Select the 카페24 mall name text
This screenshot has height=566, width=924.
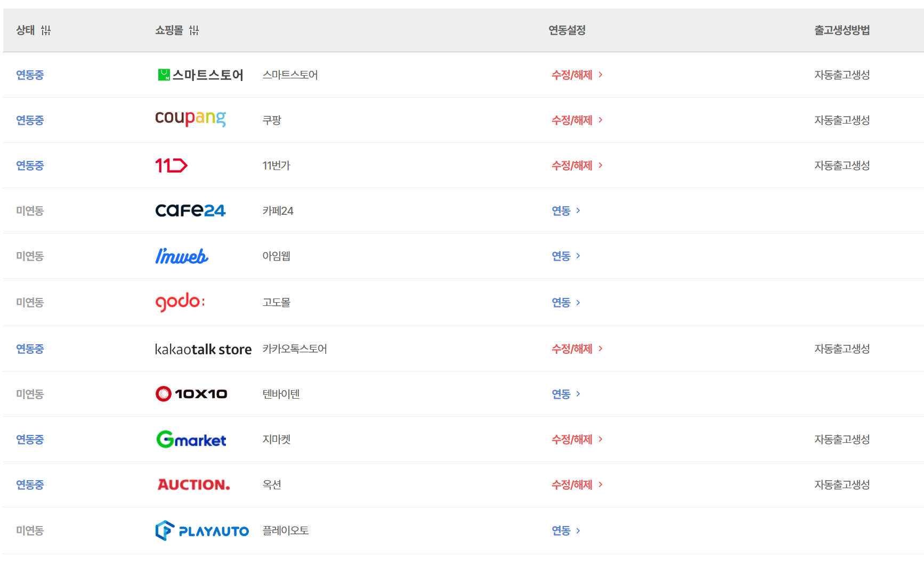coord(278,211)
